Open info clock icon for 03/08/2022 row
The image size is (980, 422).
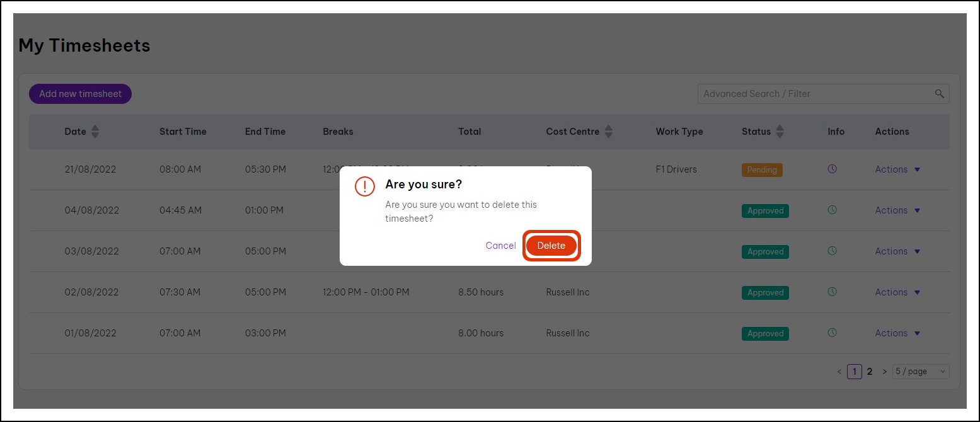coord(832,251)
